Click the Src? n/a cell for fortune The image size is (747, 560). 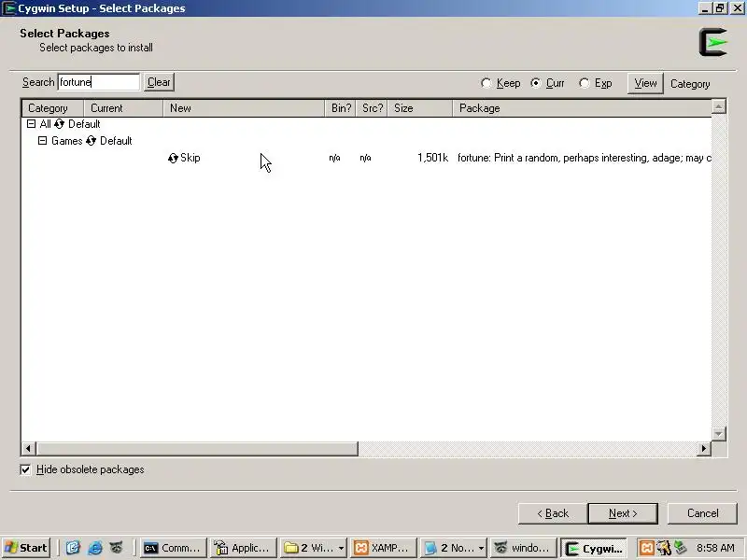[365, 158]
